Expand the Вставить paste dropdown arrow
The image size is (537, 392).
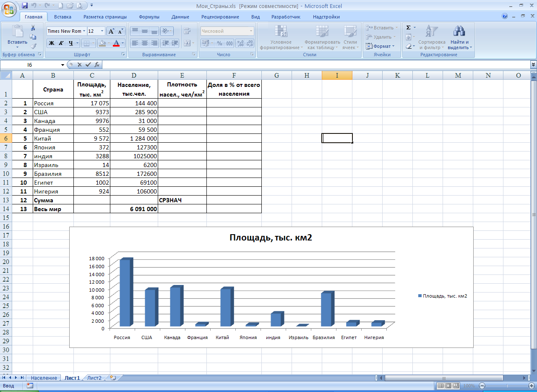point(17,47)
